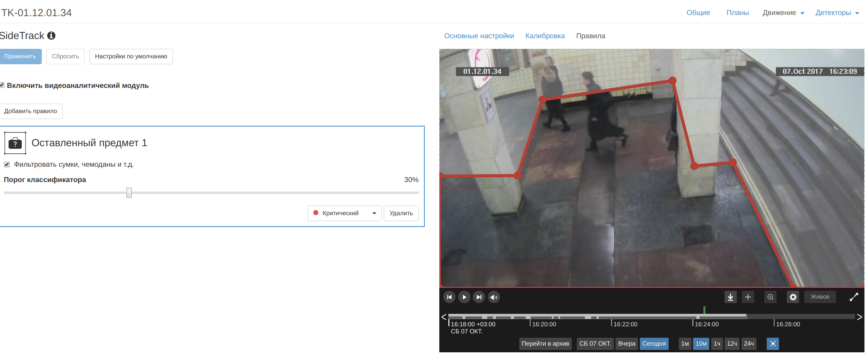Select Сегодня on the timeline

pyautogui.click(x=654, y=344)
